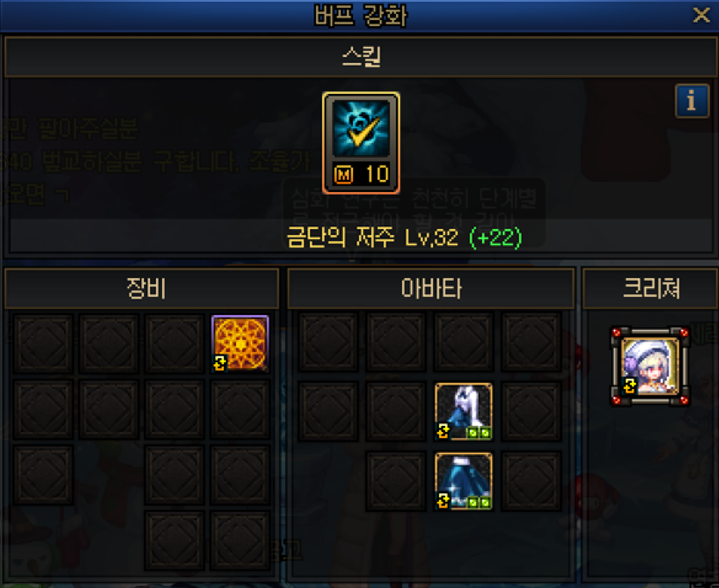Close the 버프 강화 window

click(701, 15)
